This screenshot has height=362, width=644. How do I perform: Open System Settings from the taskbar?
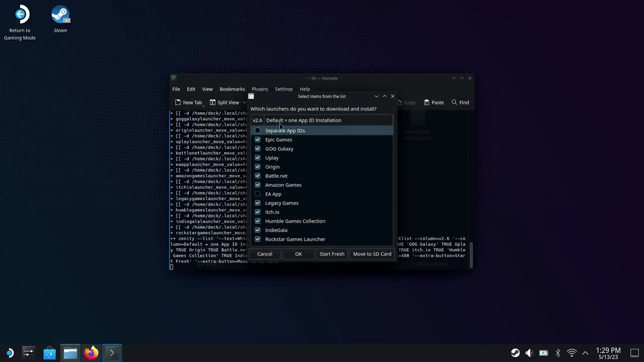pyautogui.click(x=28, y=353)
